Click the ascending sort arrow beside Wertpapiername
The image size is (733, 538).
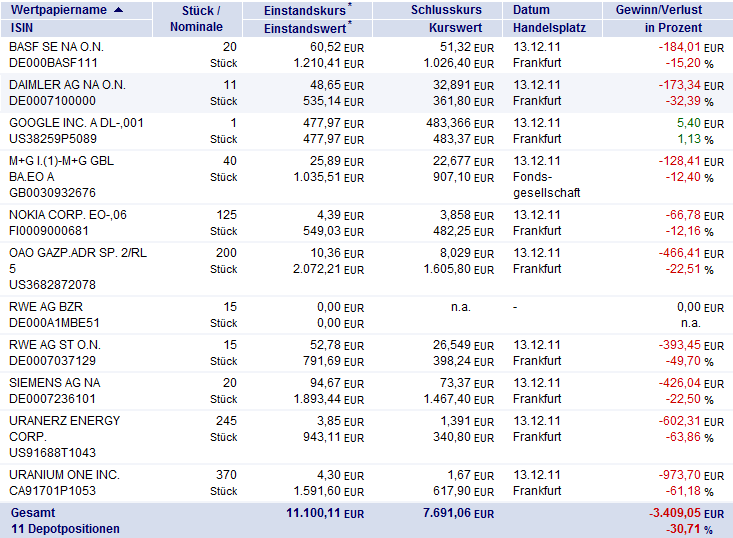[120, 10]
